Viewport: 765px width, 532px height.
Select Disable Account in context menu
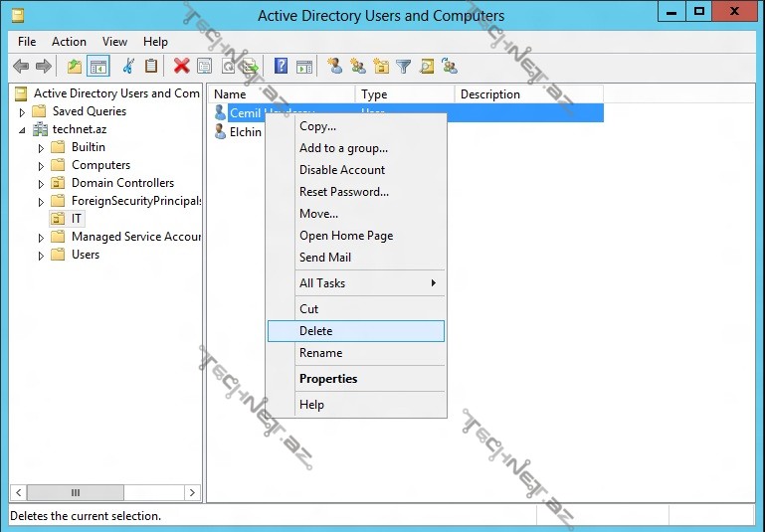(356, 170)
